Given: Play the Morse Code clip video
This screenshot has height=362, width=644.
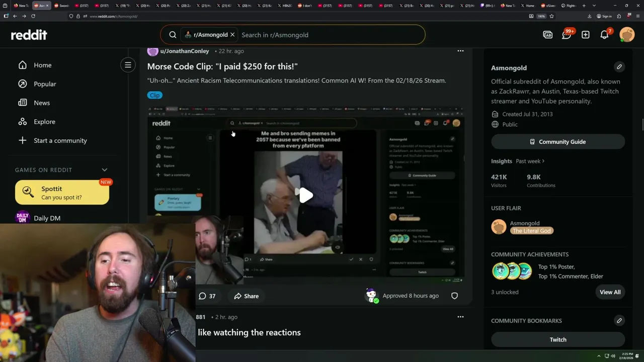Looking at the screenshot, I should click(306, 195).
